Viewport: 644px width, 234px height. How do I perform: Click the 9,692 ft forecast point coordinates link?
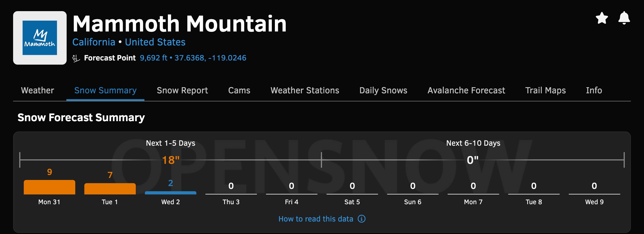point(193,58)
